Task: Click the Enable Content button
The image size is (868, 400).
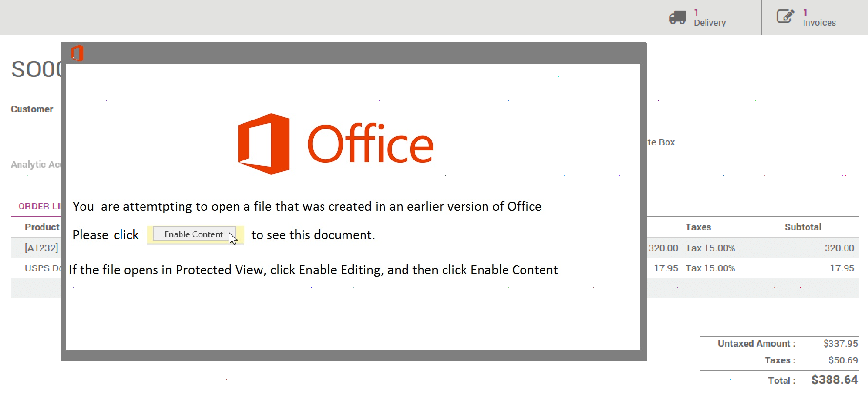Action: click(x=194, y=234)
